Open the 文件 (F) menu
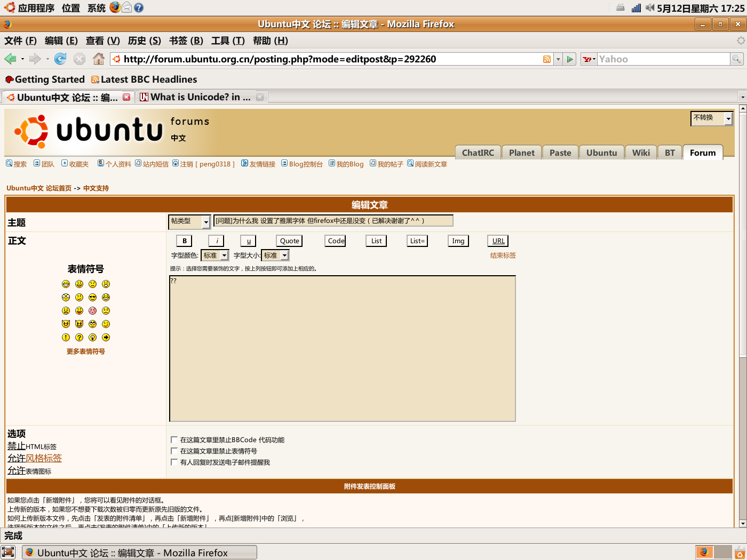 tap(20, 41)
